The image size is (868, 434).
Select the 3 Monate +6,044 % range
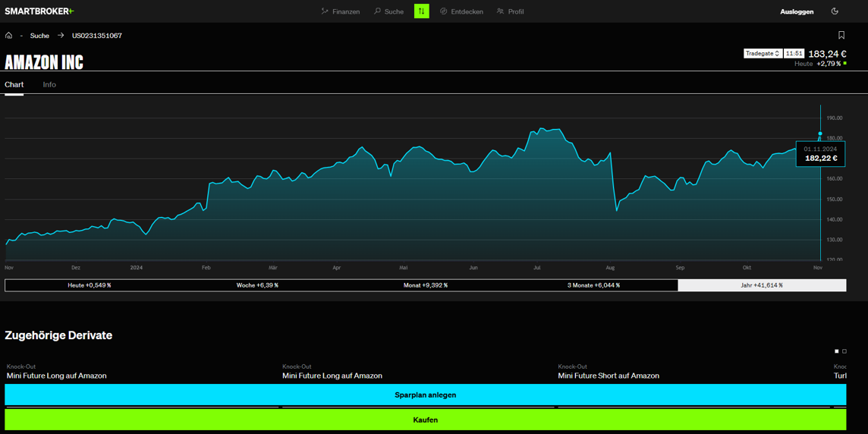coord(594,285)
